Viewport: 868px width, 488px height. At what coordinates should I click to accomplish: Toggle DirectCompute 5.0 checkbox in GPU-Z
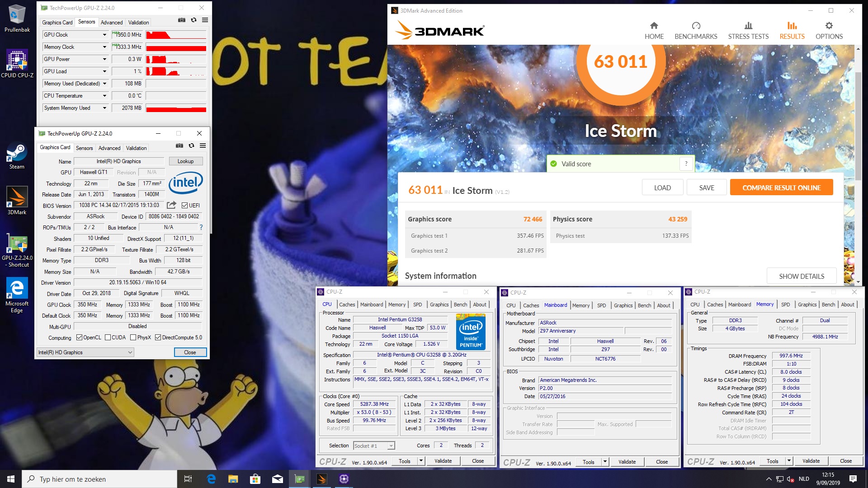pyautogui.click(x=158, y=338)
